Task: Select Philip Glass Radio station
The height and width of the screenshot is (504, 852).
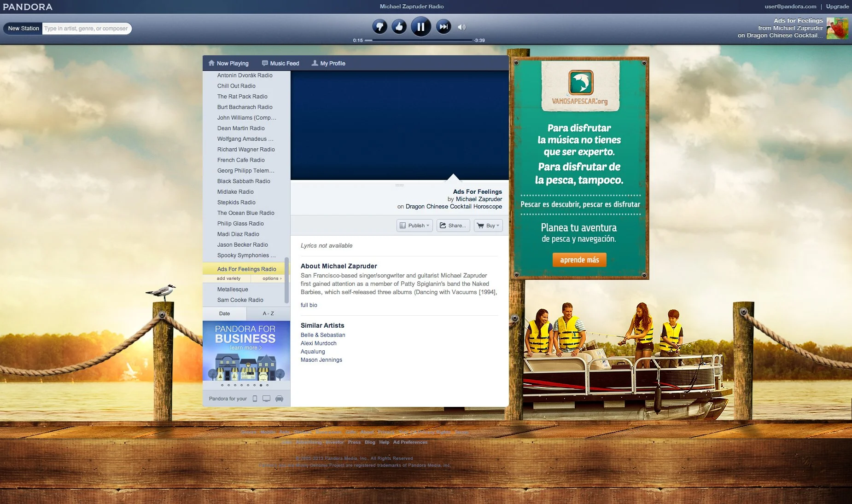Action: 240,224
